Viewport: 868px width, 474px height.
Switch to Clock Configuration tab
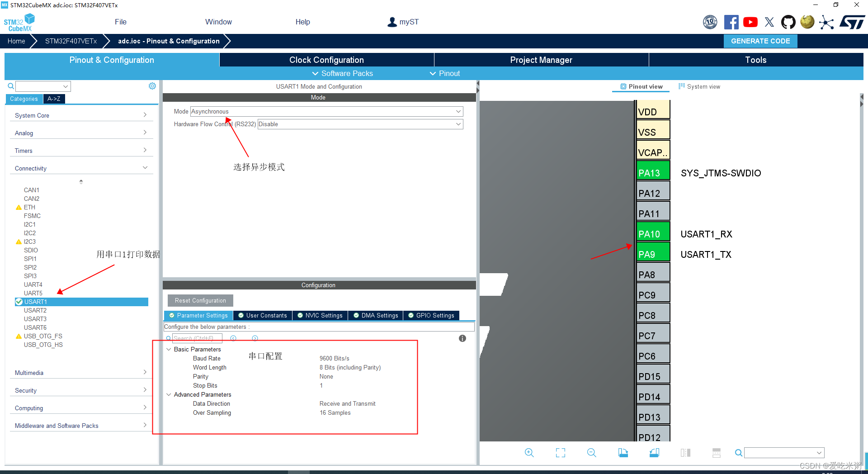[326, 60]
